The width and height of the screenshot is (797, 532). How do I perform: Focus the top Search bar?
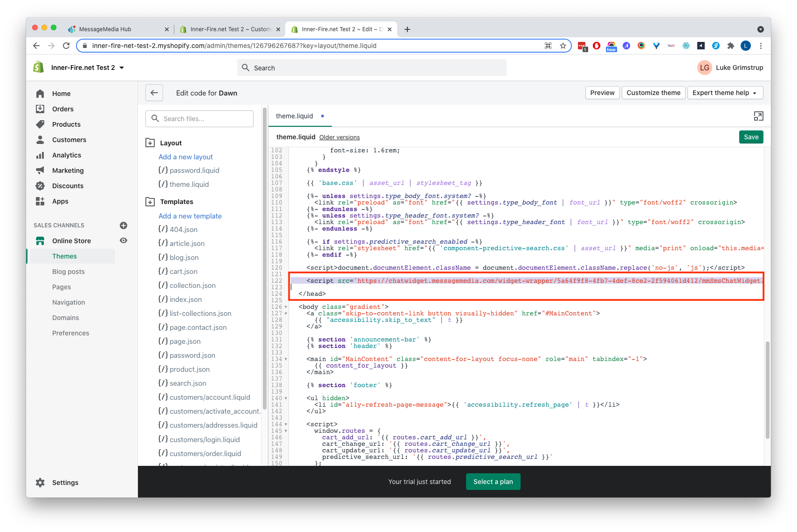371,68
